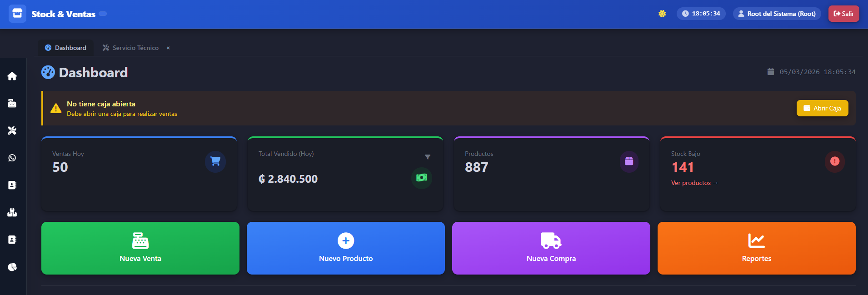Image resolution: width=868 pixels, height=295 pixels.
Task: Open the pie chart icon in sidebar
Action: click(12, 267)
